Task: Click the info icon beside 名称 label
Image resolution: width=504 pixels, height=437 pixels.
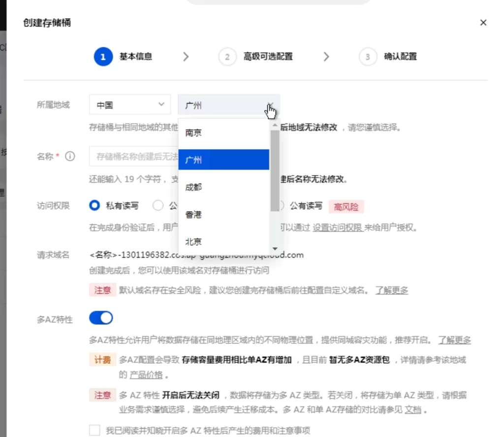Action: [70, 156]
